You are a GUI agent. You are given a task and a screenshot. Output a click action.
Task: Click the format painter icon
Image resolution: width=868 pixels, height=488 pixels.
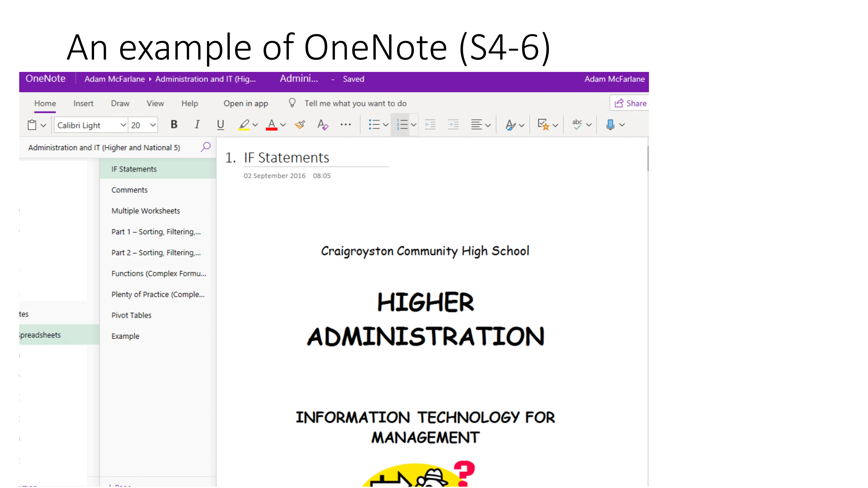pyautogui.click(x=299, y=125)
